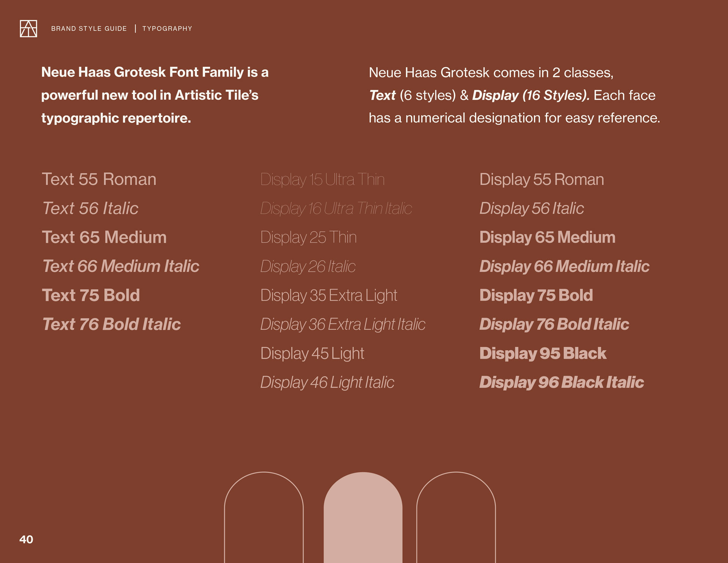Click 'Display 45 Light'
Screen dimensions: 728x563
312,354
